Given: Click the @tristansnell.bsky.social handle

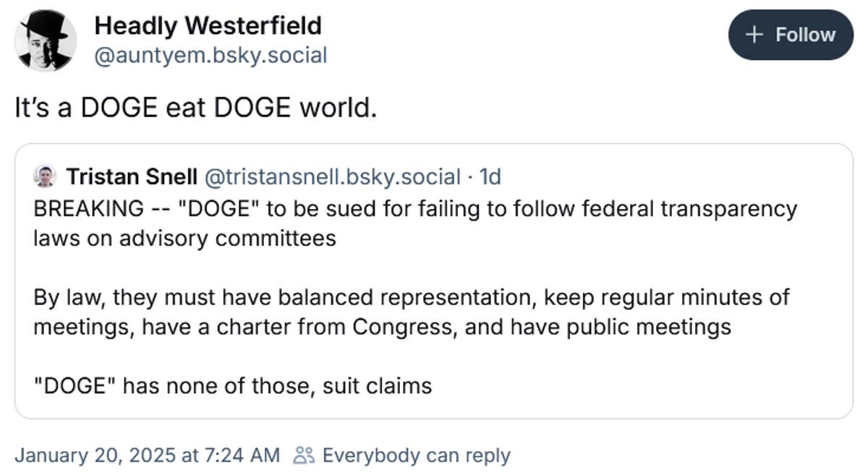Looking at the screenshot, I should coord(333,176).
